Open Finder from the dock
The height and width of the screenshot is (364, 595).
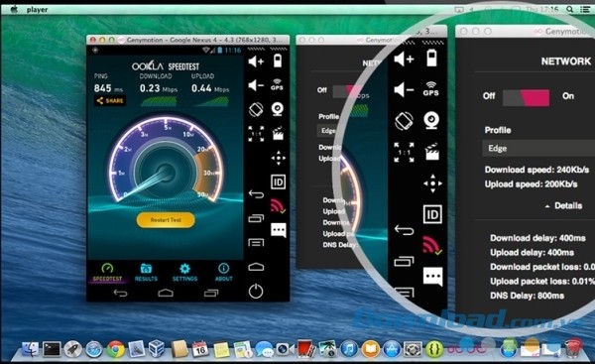30,349
